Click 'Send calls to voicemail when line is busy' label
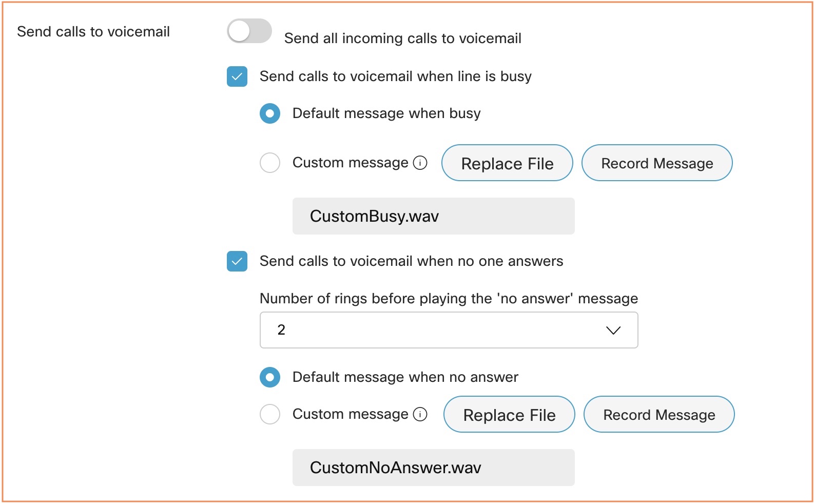The image size is (814, 504). [395, 76]
